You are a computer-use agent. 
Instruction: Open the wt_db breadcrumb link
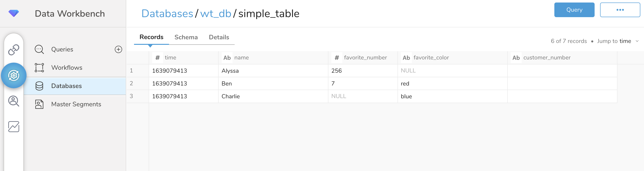pyautogui.click(x=215, y=13)
